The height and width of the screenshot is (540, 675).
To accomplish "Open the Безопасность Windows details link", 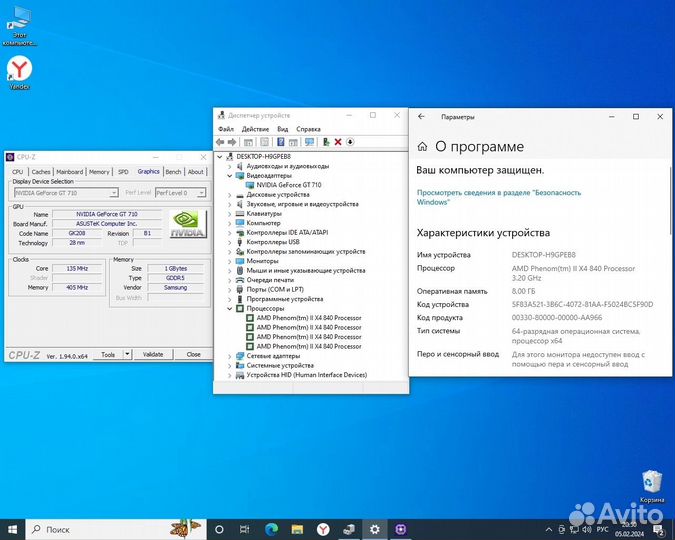I will point(499,197).
